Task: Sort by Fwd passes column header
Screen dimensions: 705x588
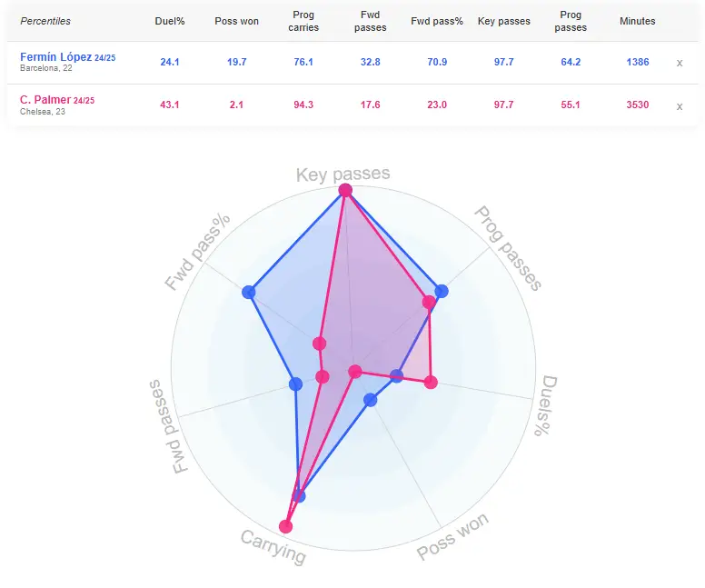Action: tap(370, 21)
